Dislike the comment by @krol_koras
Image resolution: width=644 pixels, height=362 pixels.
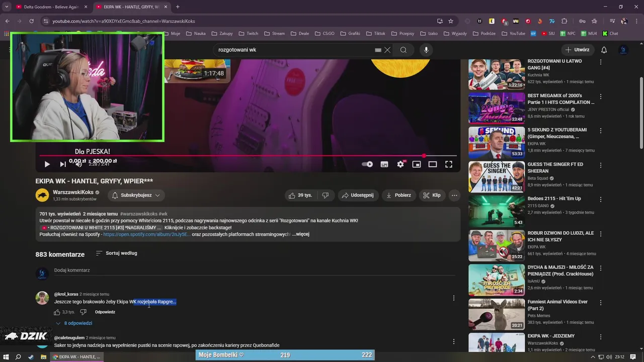click(x=84, y=312)
